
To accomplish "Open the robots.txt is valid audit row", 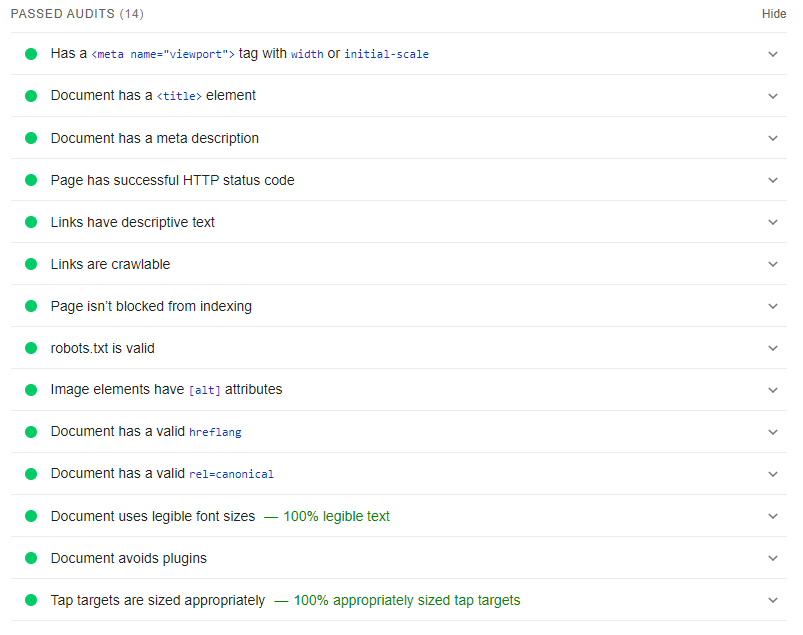I will point(398,348).
